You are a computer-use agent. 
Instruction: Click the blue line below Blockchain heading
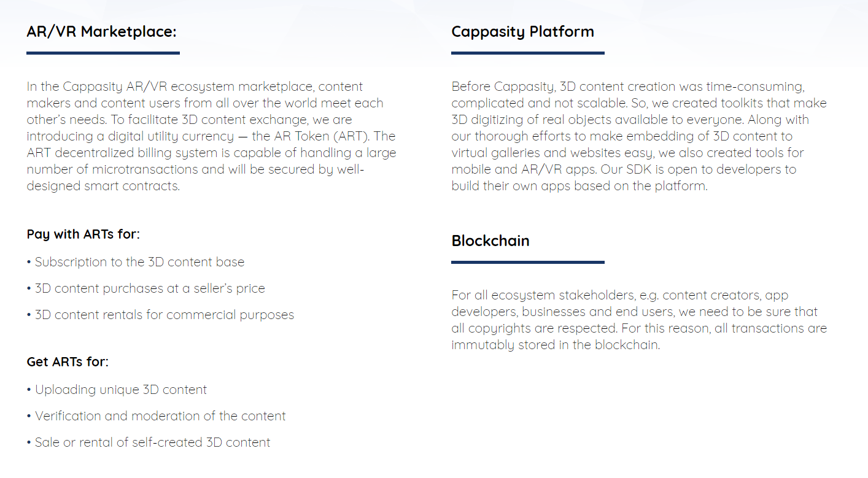coord(527,263)
